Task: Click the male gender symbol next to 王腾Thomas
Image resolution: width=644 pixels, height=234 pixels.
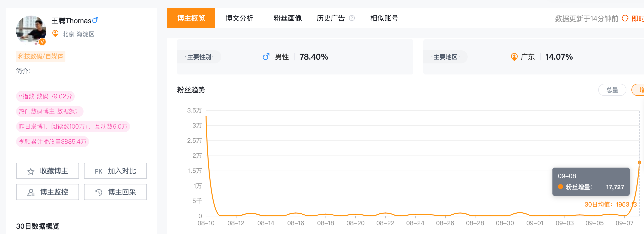Action: click(x=95, y=20)
